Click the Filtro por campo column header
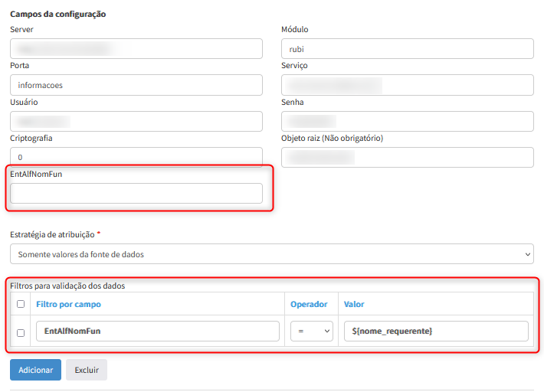 (69, 304)
